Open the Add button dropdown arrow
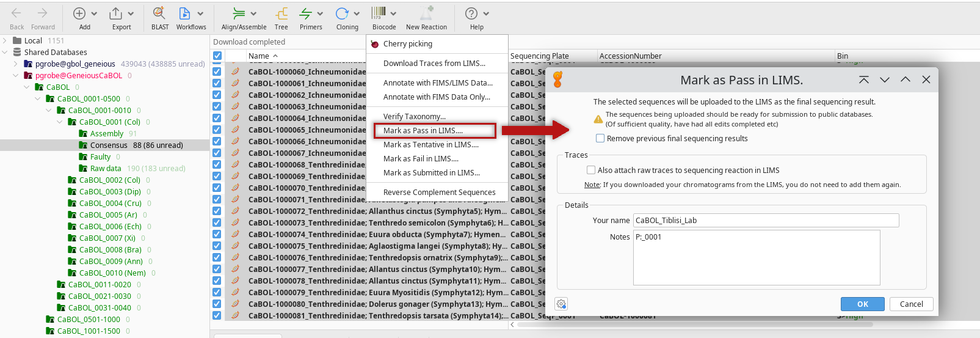 click(x=94, y=13)
